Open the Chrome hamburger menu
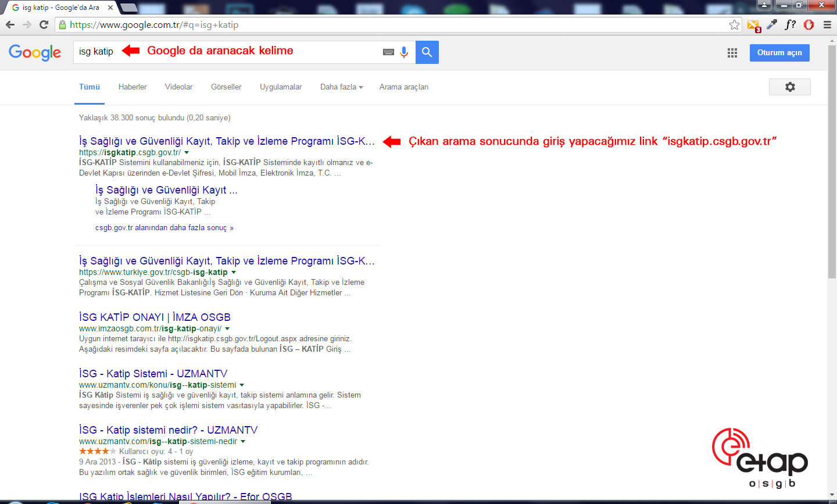This screenshot has height=504, width=837. click(827, 24)
